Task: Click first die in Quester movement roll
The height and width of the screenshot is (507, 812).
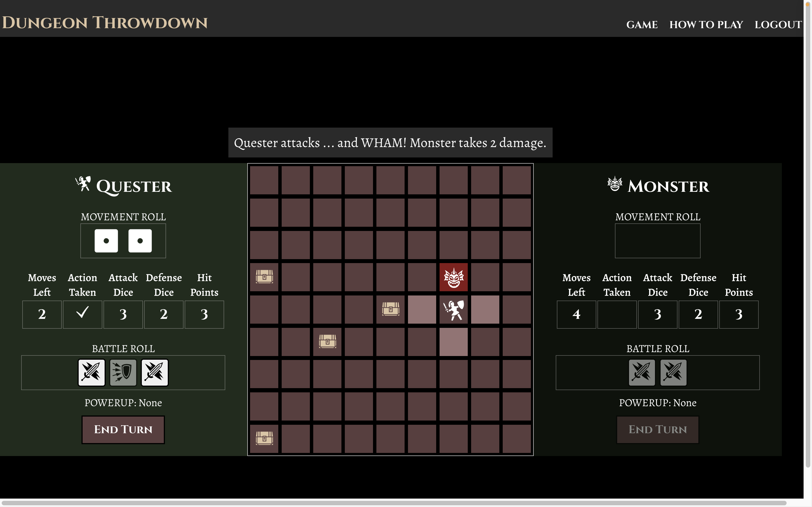Action: click(x=106, y=241)
